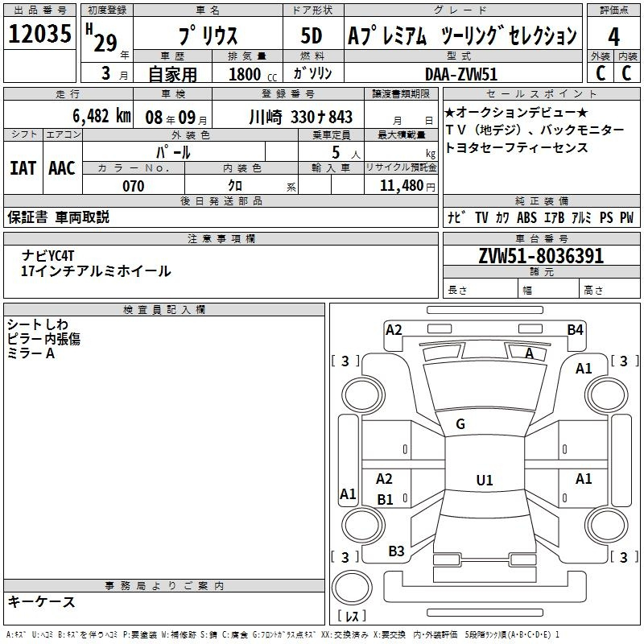Click the car name プリウス
The width and height of the screenshot is (644, 644).
click(208, 35)
